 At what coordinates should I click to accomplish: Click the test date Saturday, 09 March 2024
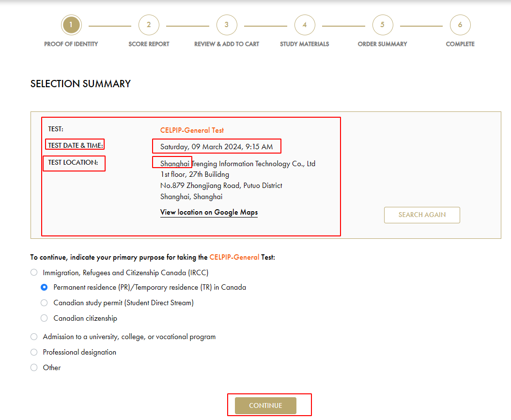point(217,147)
